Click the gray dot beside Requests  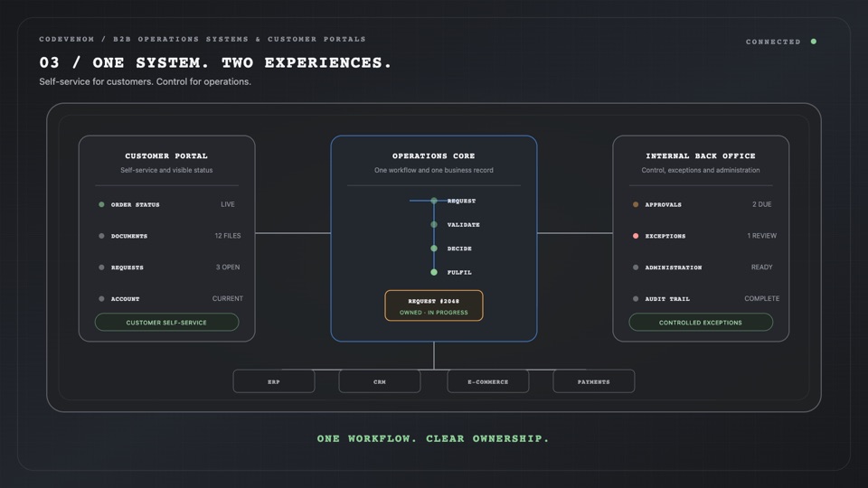click(101, 267)
